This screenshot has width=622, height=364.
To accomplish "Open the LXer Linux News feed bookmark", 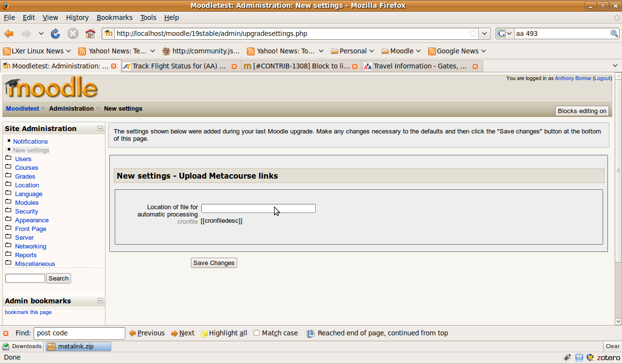I will 37,51.
